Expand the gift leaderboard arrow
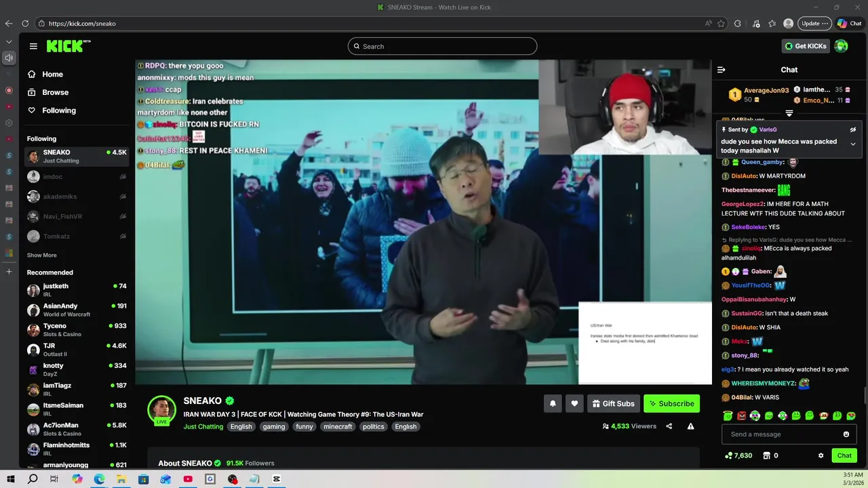868x488 pixels. click(x=789, y=113)
